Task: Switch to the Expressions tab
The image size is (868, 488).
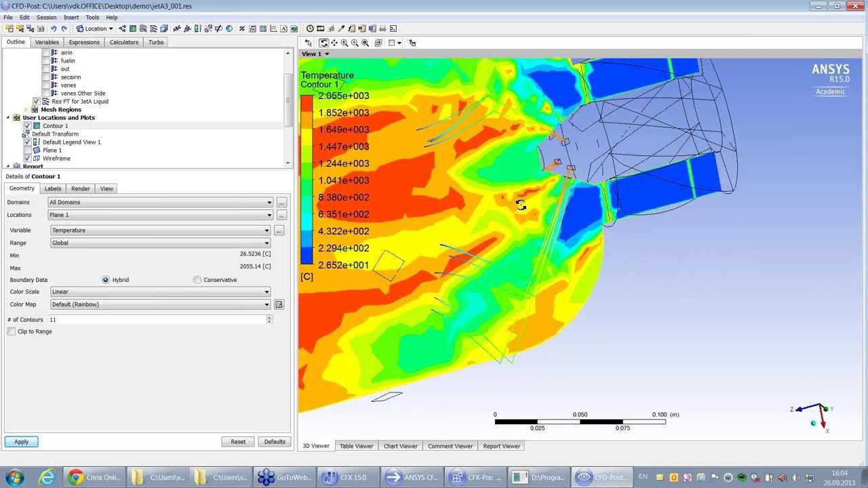Action: [x=85, y=42]
